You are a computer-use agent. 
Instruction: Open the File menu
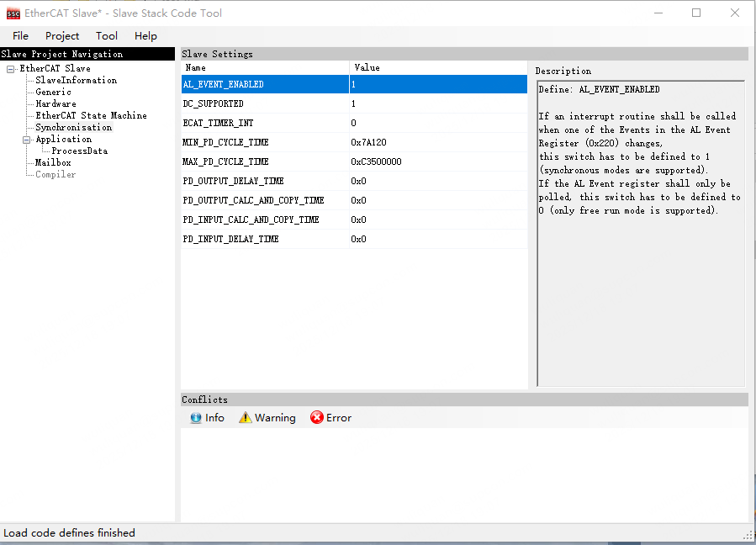pyautogui.click(x=20, y=35)
